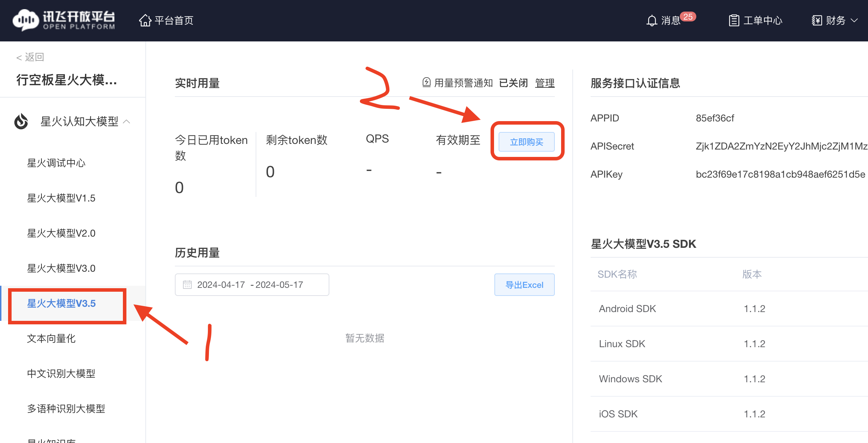Open the 平台首页 home icon
This screenshot has width=868, height=443.
145,20
